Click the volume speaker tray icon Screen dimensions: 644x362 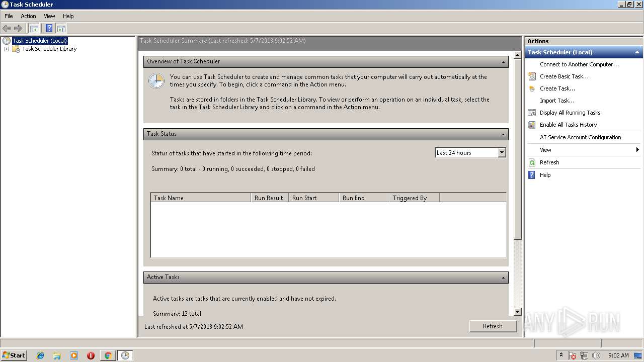tap(596, 355)
